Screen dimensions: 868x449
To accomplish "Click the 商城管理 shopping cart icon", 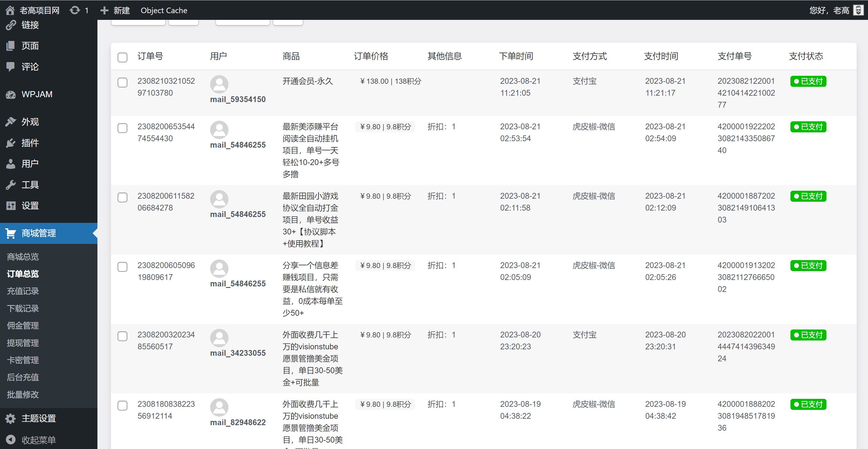I will pyautogui.click(x=11, y=233).
